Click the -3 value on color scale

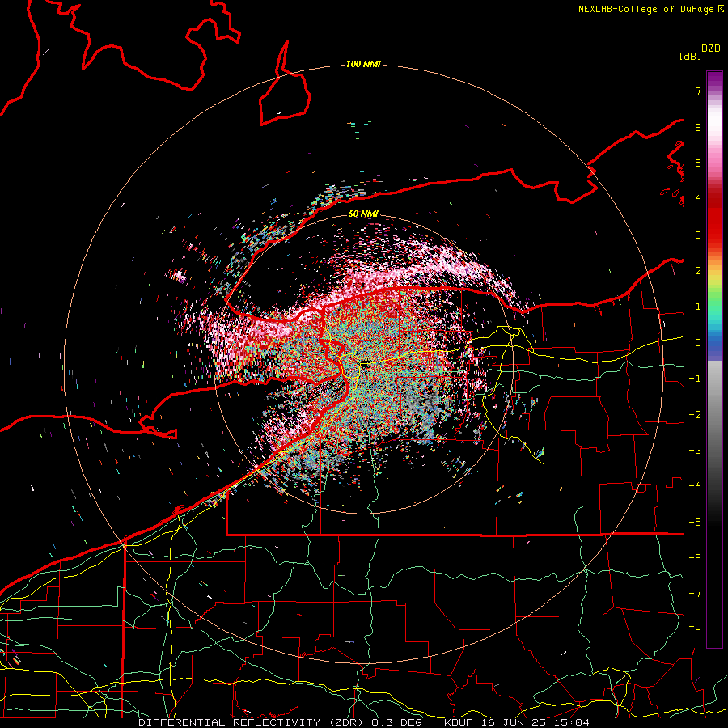pos(695,451)
